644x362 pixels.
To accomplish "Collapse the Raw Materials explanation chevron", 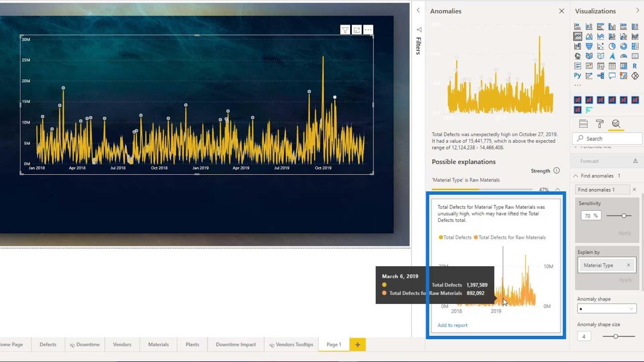I will coord(557,189).
